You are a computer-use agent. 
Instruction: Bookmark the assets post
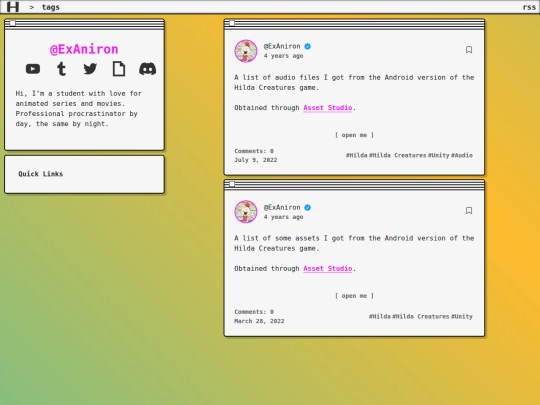coord(469,210)
